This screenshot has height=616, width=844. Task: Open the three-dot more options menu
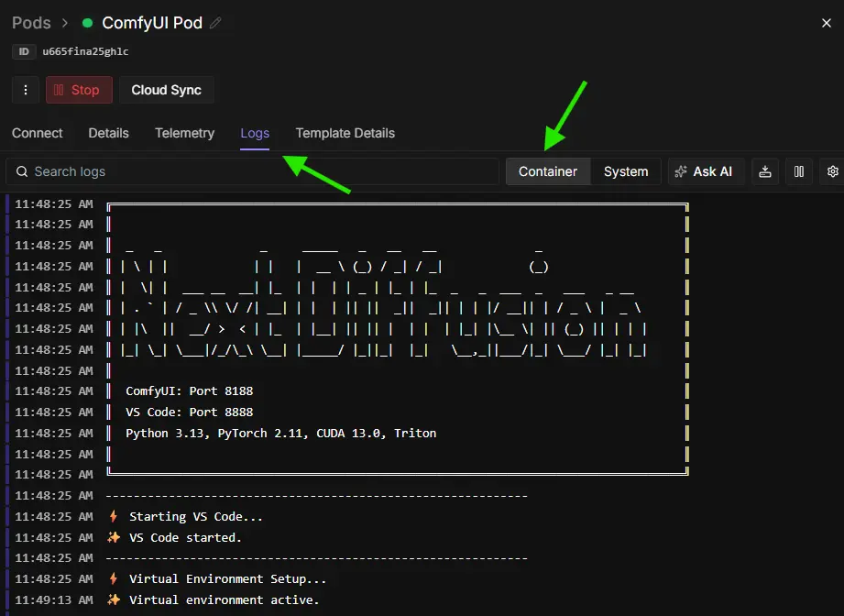coord(26,90)
